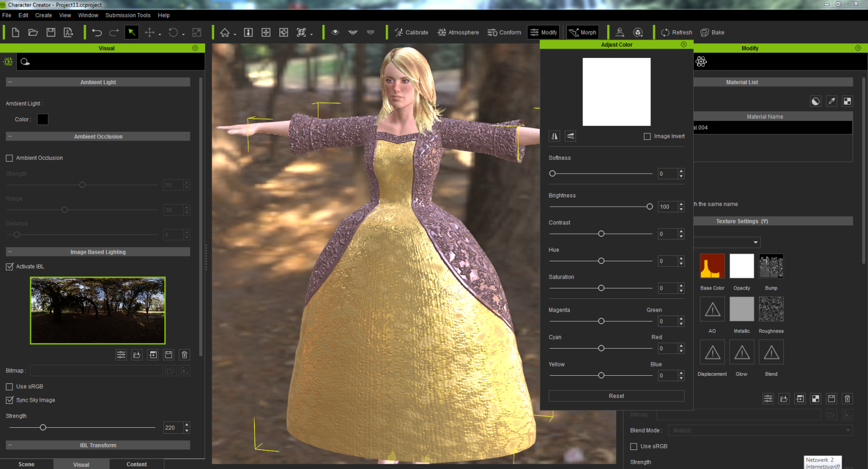The height and width of the screenshot is (469, 868).
Task: Click Refresh in the toolbar
Action: [x=676, y=33]
